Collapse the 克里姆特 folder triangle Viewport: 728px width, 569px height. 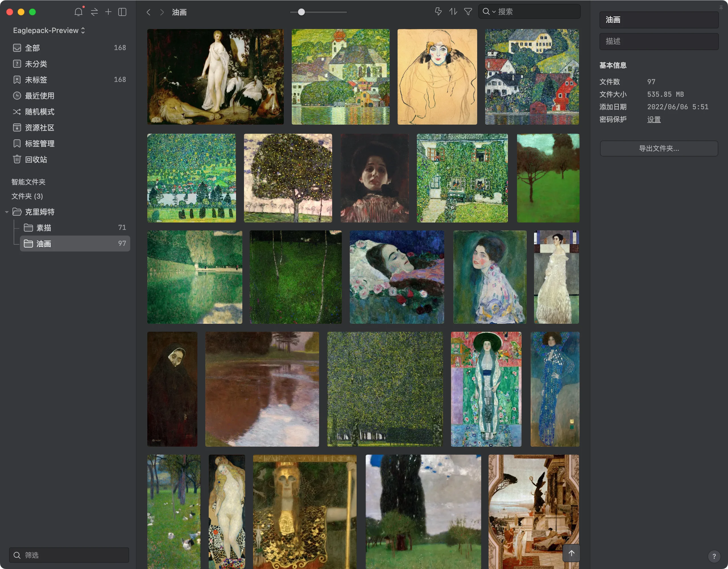point(7,212)
